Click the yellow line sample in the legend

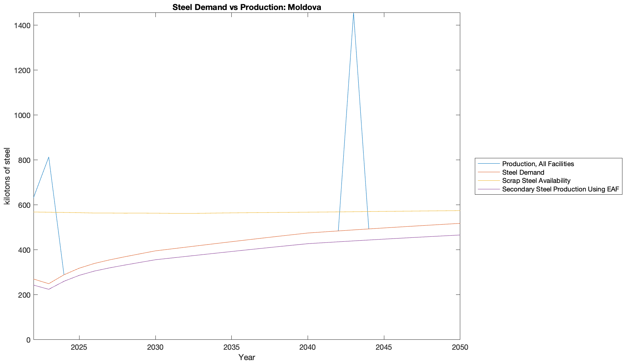pyautogui.click(x=488, y=181)
